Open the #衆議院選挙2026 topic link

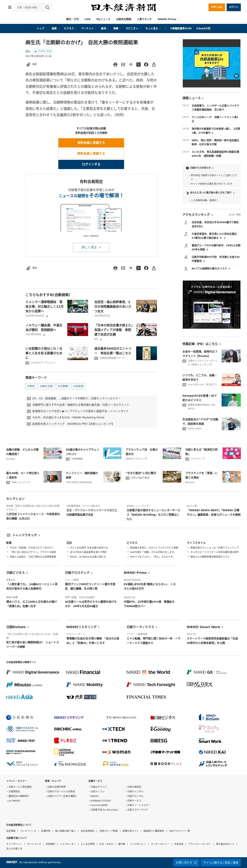click(181, 28)
